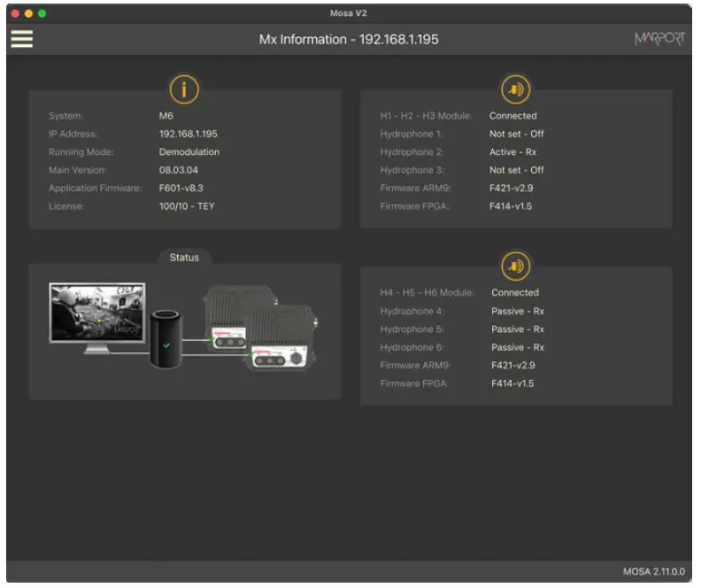Click the Marport logo
This screenshot has width=701, height=588.
[659, 39]
